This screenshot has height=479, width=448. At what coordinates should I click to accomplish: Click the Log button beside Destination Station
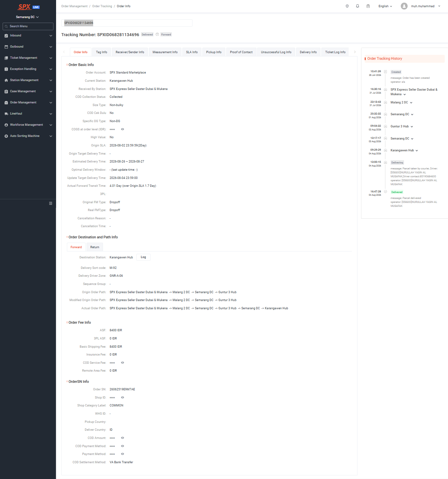143,257
